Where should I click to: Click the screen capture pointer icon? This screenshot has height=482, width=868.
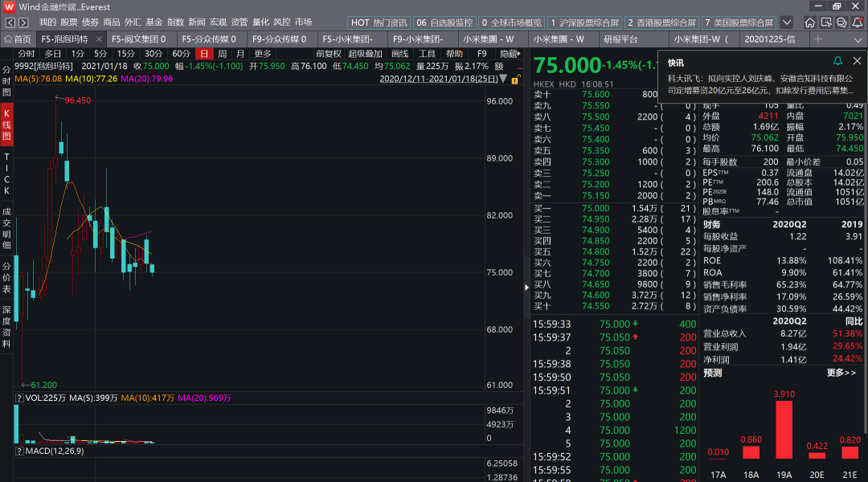(x=826, y=22)
